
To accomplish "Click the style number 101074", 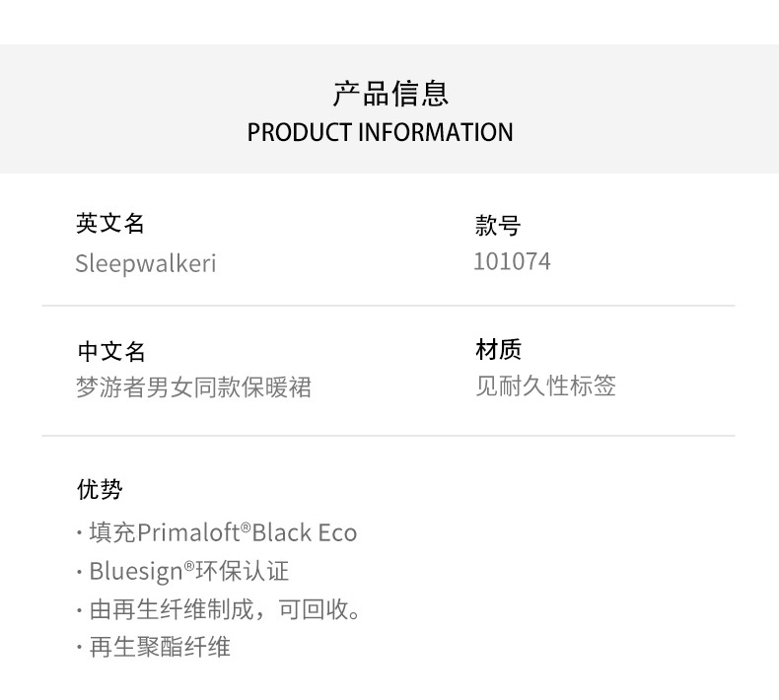I will (x=512, y=261).
